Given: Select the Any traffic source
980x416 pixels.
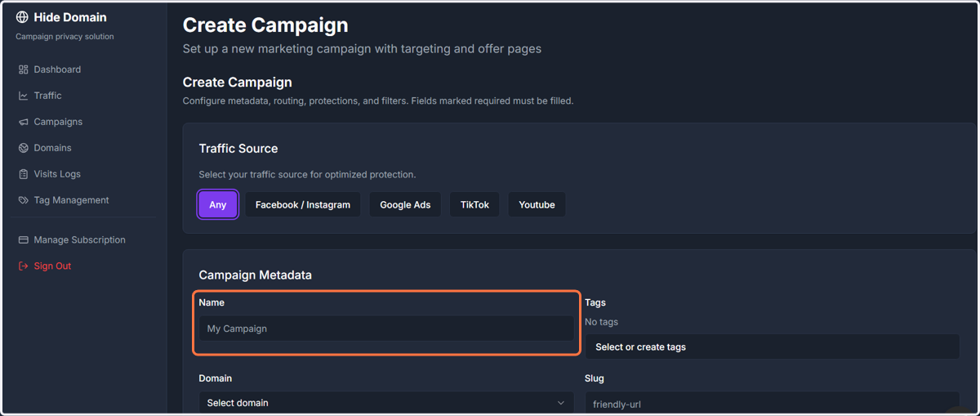Looking at the screenshot, I should coord(218,204).
